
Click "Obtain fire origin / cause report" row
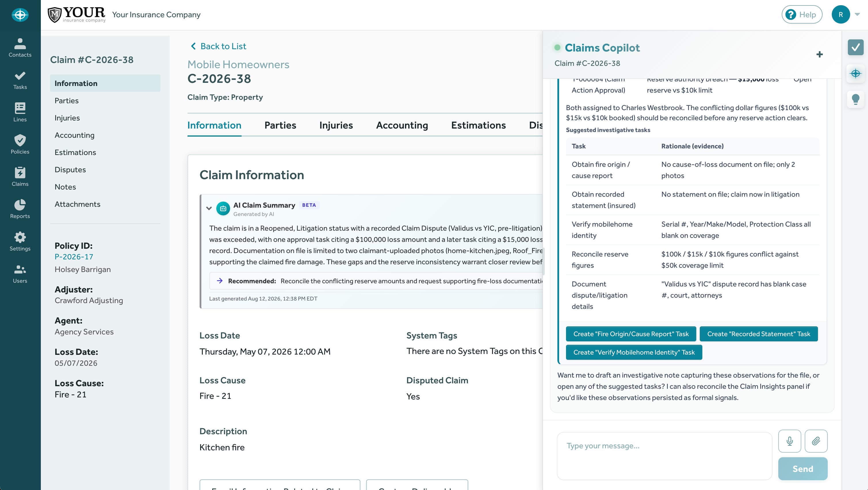point(693,170)
